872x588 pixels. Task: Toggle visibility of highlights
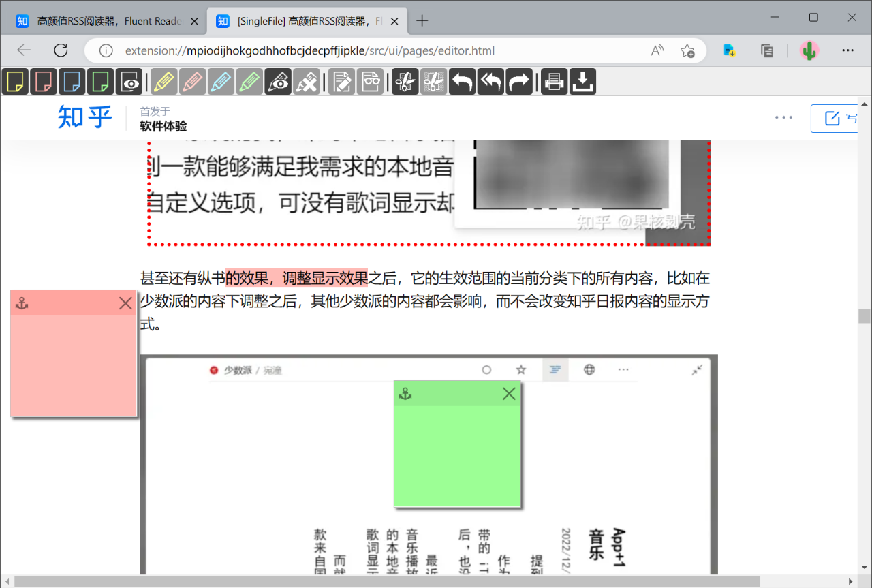point(279,82)
